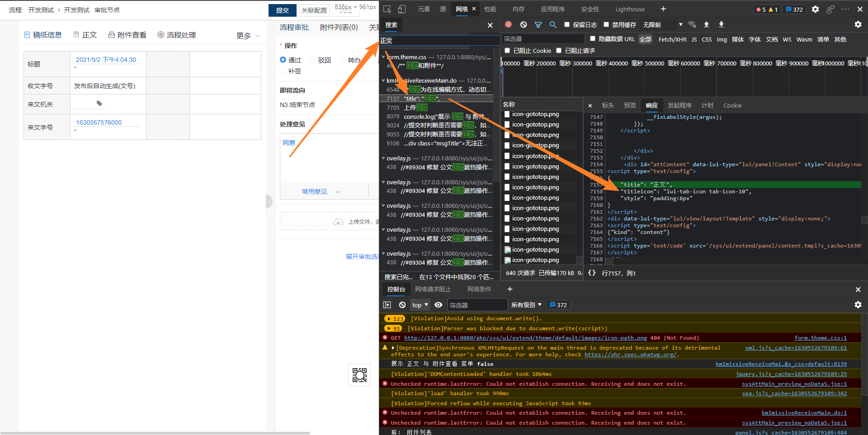The width and height of the screenshot is (868, 435).
Task: Open network conditions wifi icon
Action: tap(692, 24)
